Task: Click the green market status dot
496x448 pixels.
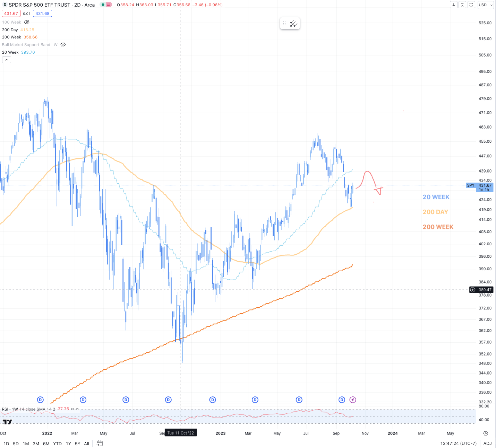Action: (x=103, y=5)
